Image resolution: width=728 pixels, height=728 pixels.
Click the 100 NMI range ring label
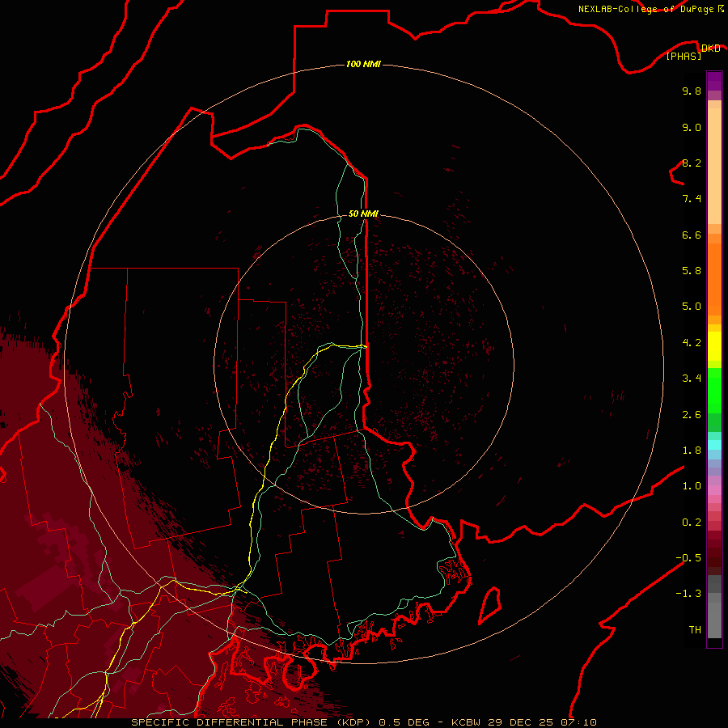pyautogui.click(x=363, y=64)
